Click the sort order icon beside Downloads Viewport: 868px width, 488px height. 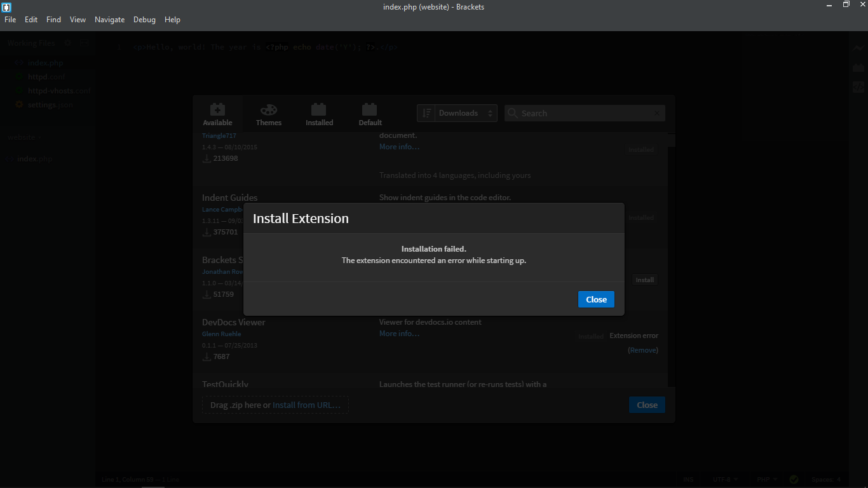(426, 113)
